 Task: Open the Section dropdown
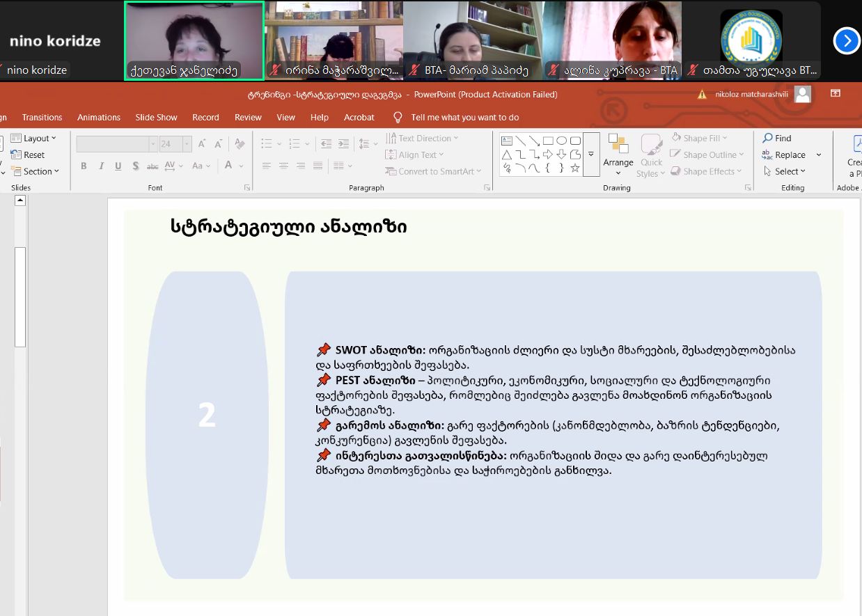[x=36, y=171]
